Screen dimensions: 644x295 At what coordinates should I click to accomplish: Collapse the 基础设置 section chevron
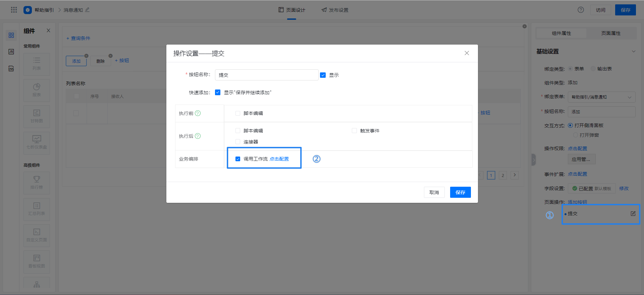(634, 51)
